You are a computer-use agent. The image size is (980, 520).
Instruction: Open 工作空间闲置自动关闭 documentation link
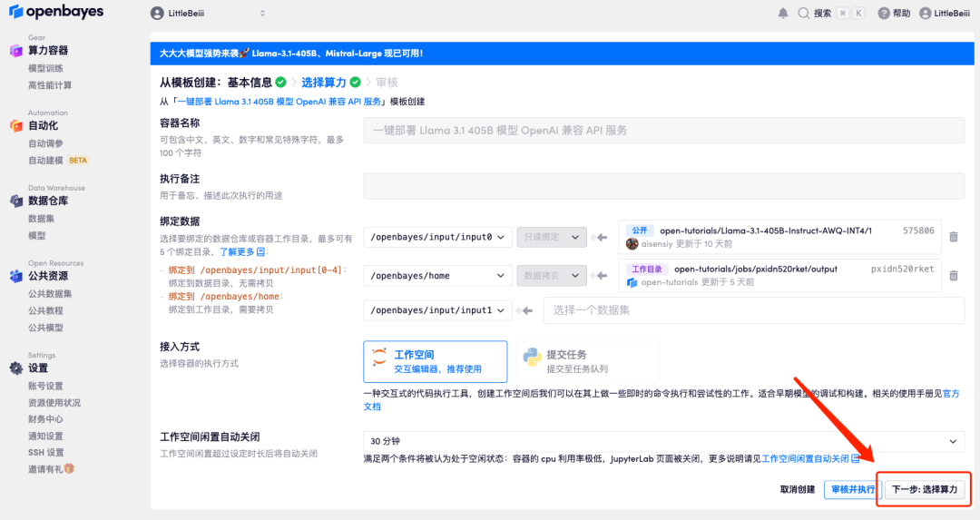(x=805, y=459)
